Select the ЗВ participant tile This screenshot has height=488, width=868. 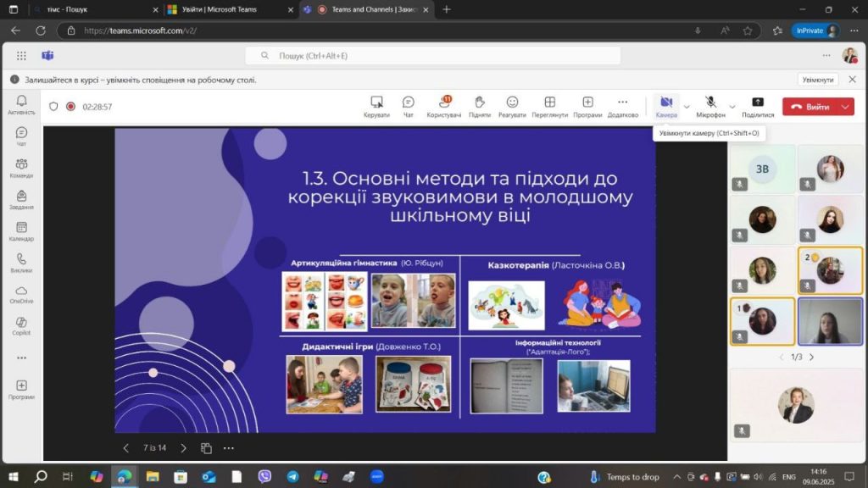(x=762, y=169)
